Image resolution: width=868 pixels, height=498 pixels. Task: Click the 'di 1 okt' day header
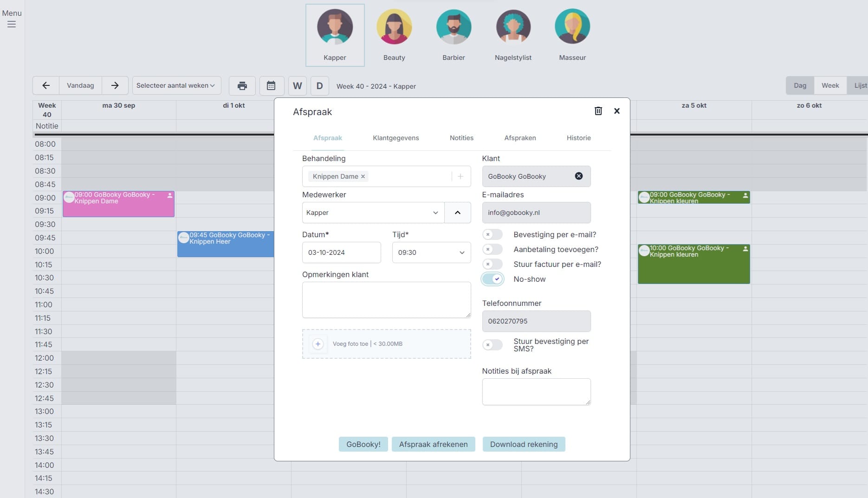tap(233, 105)
